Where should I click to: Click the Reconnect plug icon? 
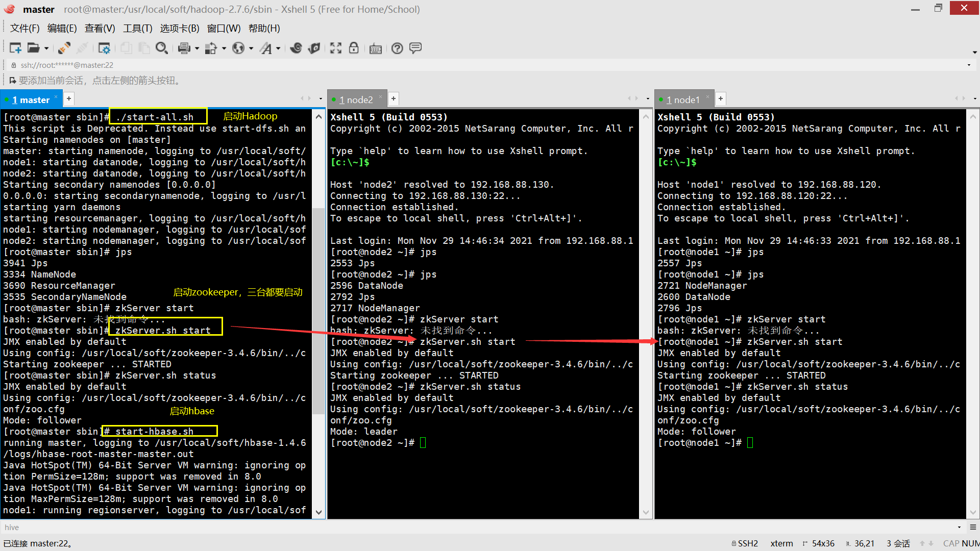tap(64, 48)
